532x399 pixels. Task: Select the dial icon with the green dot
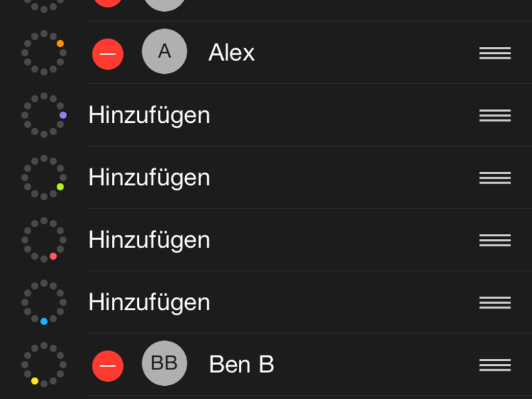tap(44, 177)
